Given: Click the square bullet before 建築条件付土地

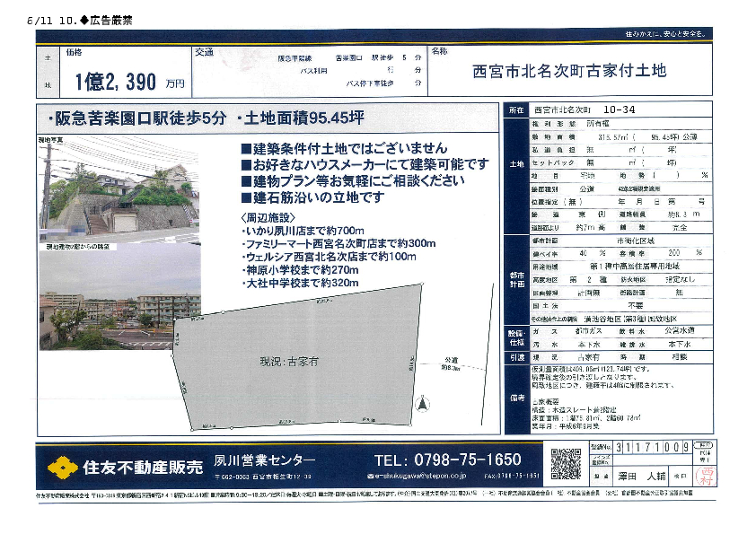Looking at the screenshot, I should (246, 149).
